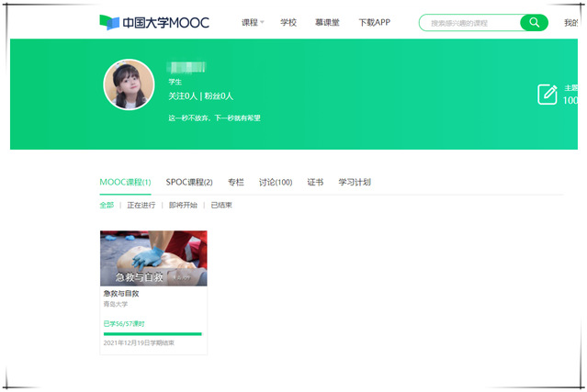The image size is (587, 392).
Task: Open the 学校 navigation item
Action: click(288, 22)
